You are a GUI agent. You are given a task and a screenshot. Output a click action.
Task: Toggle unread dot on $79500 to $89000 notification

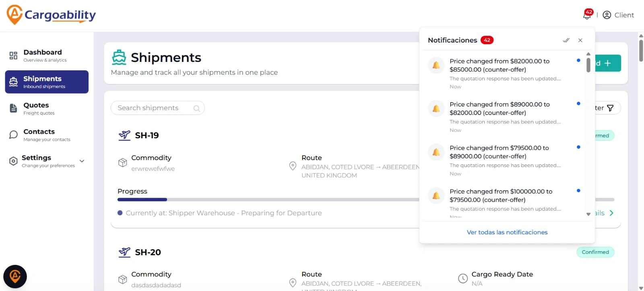tap(578, 147)
